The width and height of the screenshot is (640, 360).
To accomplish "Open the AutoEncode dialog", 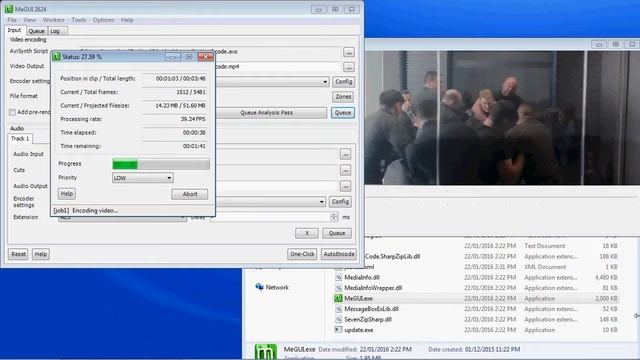I will pos(338,254).
